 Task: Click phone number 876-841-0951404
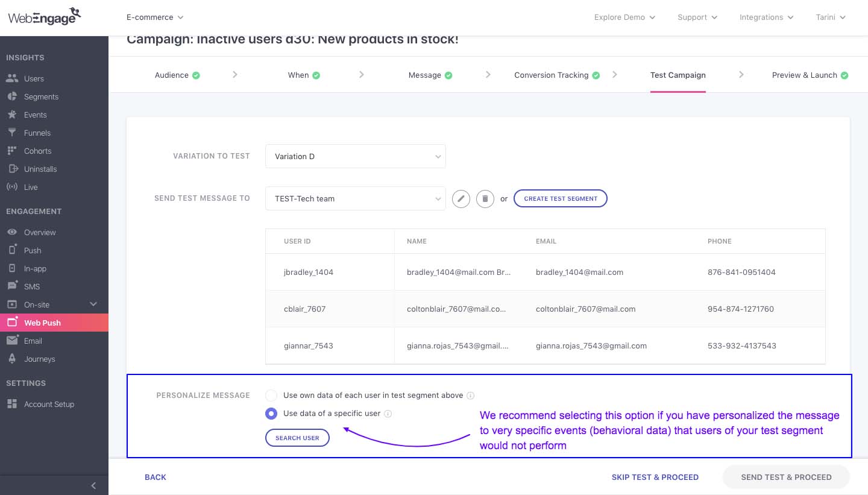point(741,272)
